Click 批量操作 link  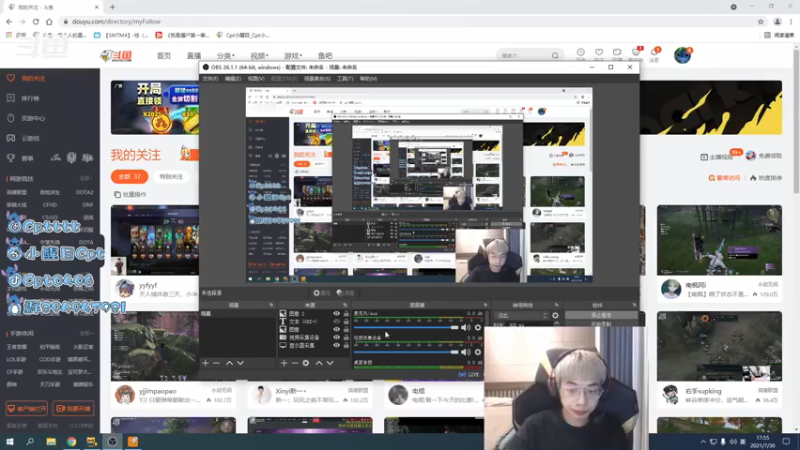(131, 194)
